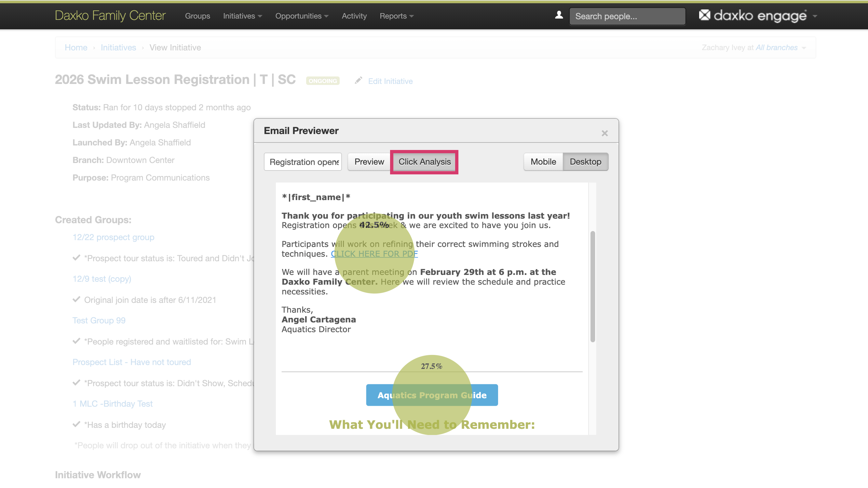
Task: Click the daxko engage envelope logo
Action: pos(704,15)
